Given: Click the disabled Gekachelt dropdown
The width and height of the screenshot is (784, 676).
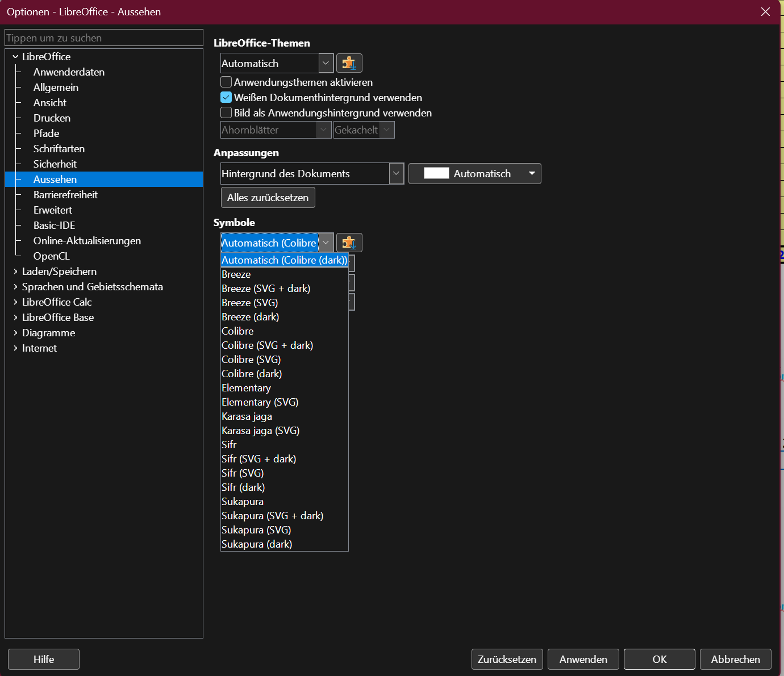Looking at the screenshot, I should click(364, 130).
